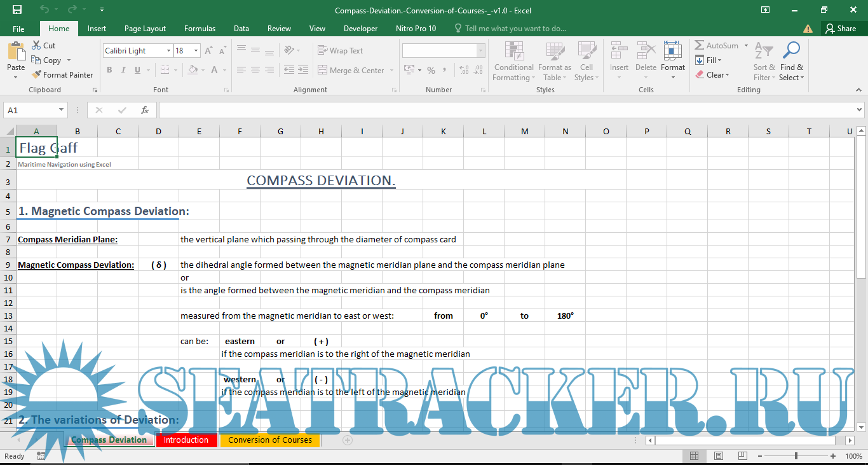
Task: Expand the font name dropdown Calibri Light
Action: coord(169,51)
